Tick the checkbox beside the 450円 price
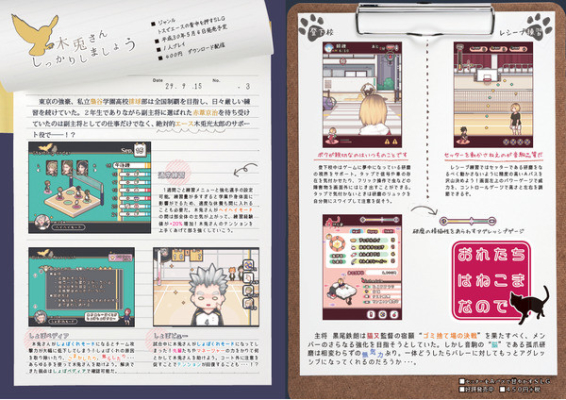The height and width of the screenshot is (400, 566). [502, 390]
